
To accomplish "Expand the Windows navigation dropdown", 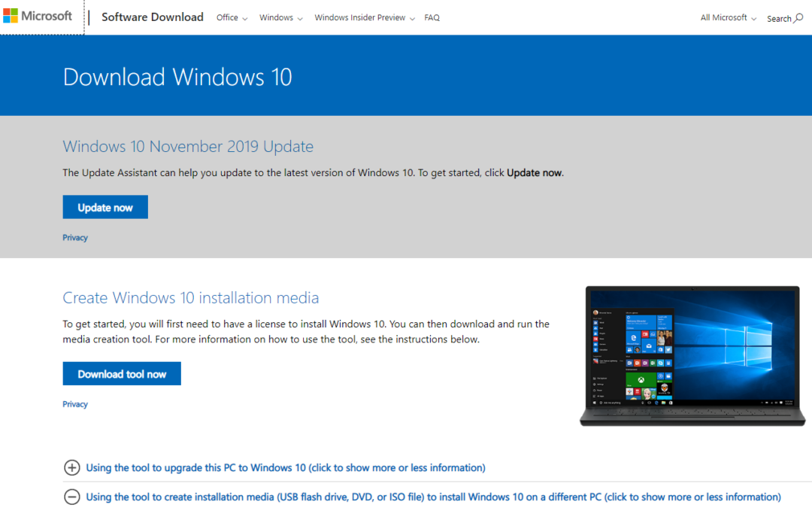I will pos(281,18).
